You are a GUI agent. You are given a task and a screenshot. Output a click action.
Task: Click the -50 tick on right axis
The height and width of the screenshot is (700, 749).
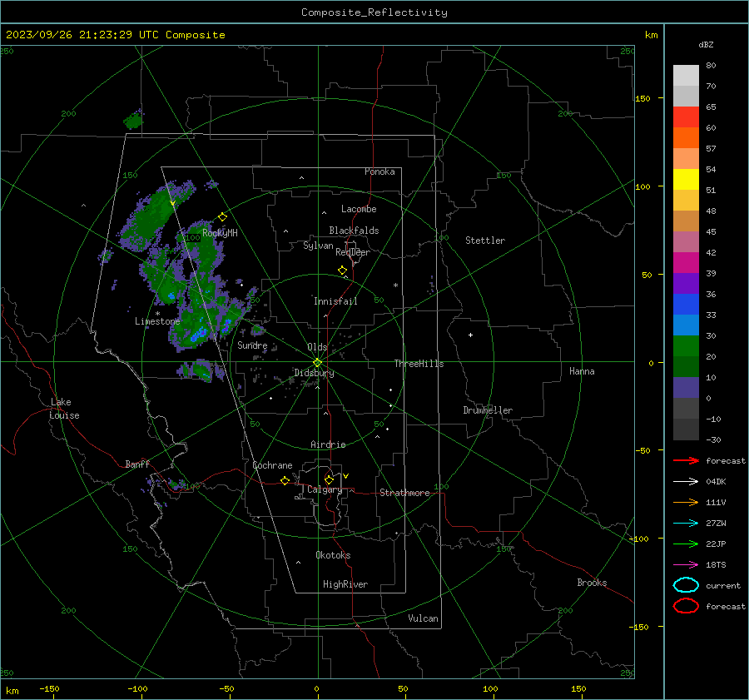(x=645, y=450)
